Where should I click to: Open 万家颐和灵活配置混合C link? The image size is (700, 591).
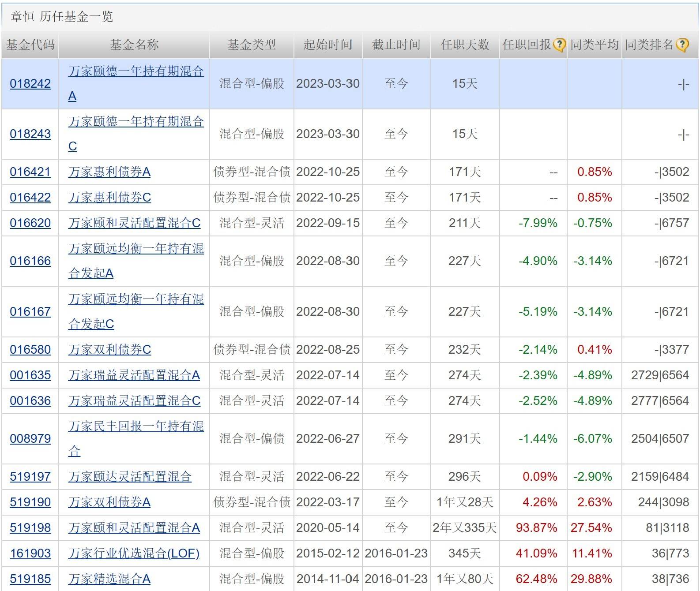(134, 223)
